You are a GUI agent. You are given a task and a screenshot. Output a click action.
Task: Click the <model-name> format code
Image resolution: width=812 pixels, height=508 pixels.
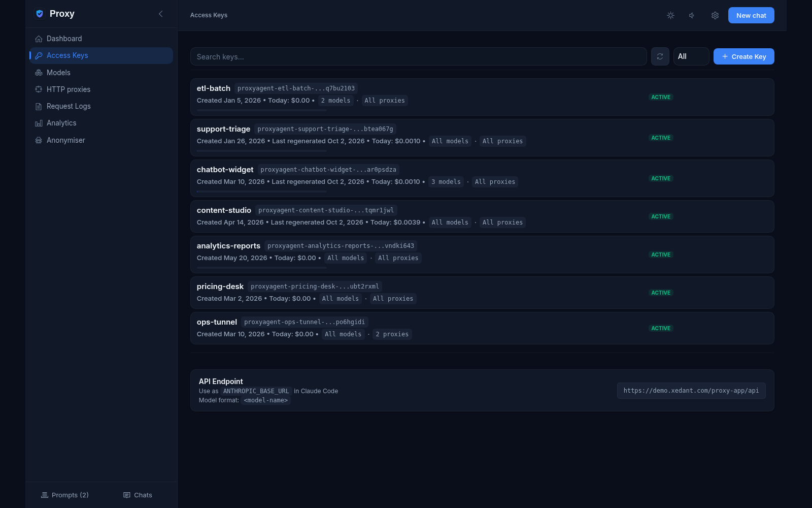click(x=266, y=400)
